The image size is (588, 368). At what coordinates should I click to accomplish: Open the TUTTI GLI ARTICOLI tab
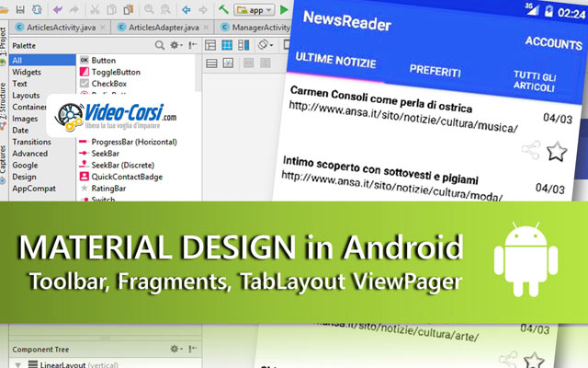[x=535, y=81]
